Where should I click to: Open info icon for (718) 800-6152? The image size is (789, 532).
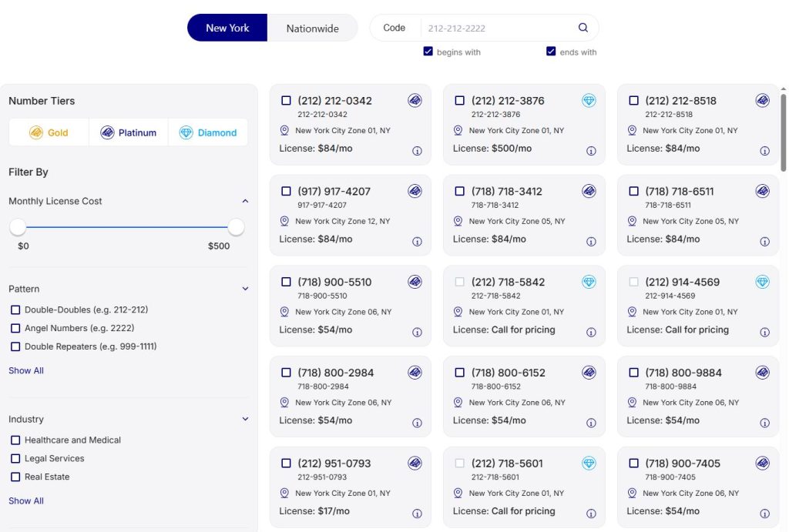pyautogui.click(x=591, y=423)
